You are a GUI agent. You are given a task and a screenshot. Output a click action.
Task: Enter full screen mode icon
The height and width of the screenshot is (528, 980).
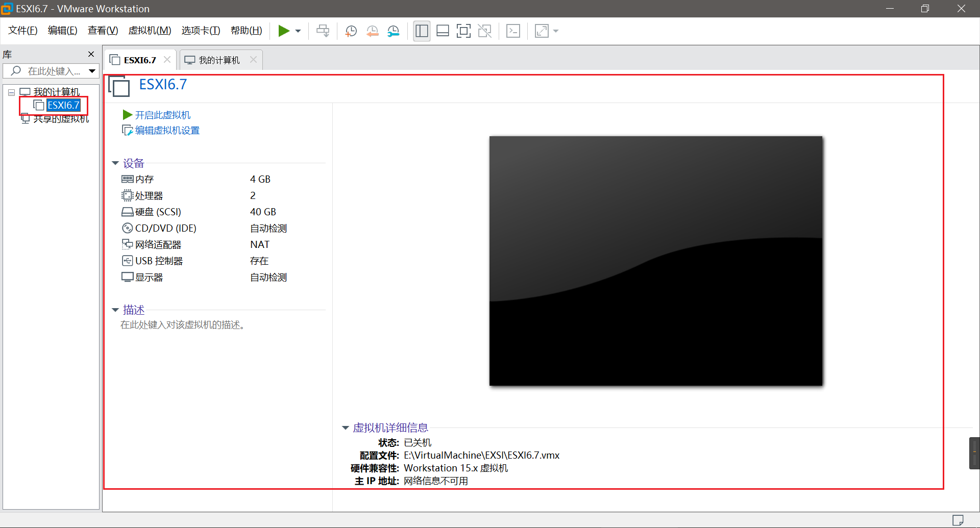463,31
